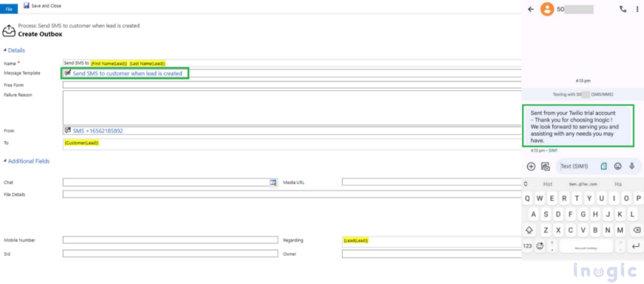The image size is (644, 284).
Task: Tap the G key
Action: point(583,214)
